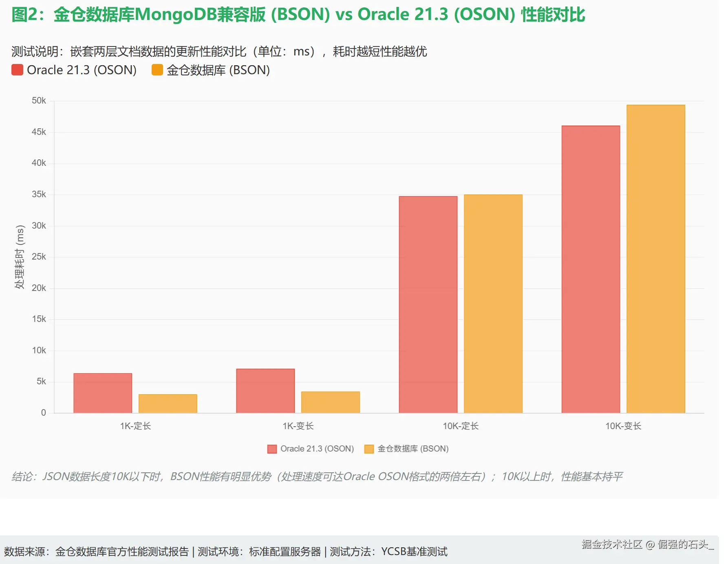This screenshot has width=728, height=564.
Task: Click the 40k y-axis tick label
Action: 39,163
